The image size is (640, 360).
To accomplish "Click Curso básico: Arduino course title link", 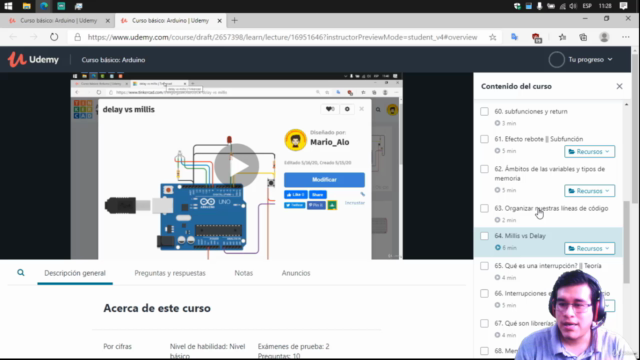I will [x=113, y=60].
